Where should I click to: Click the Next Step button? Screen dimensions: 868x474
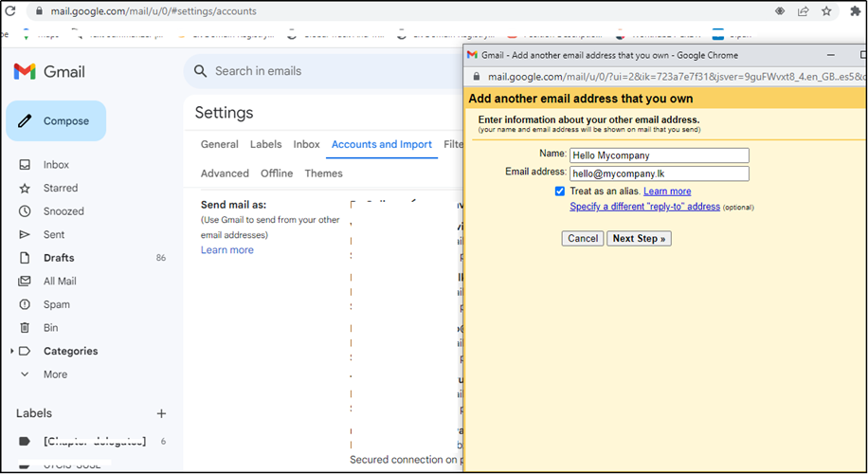[x=639, y=238]
